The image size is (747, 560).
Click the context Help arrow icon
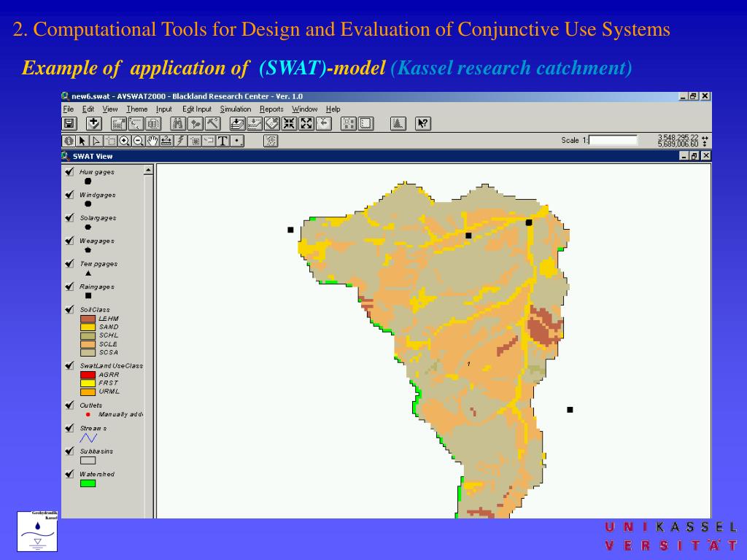point(423,124)
